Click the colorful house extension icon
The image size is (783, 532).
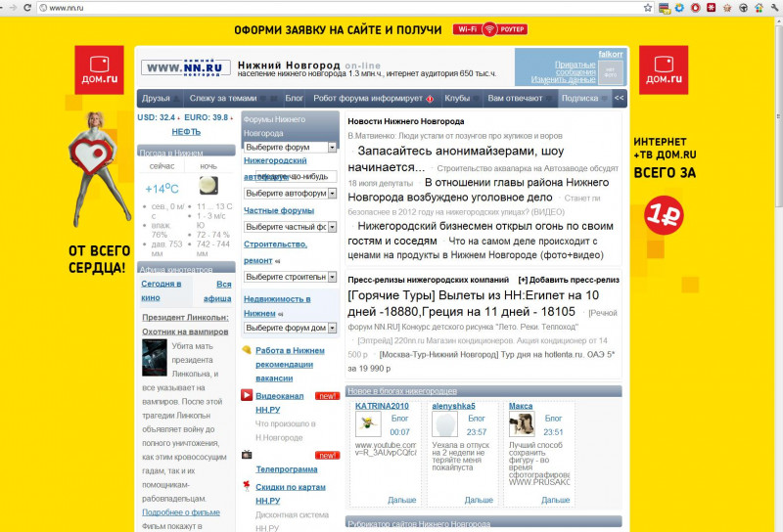(760, 8)
